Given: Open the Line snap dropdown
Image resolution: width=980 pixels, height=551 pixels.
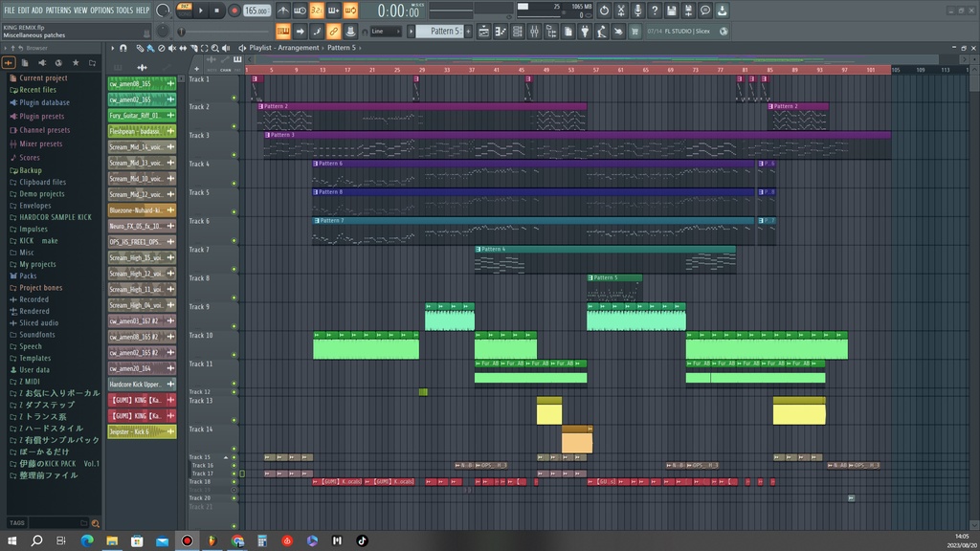Looking at the screenshot, I should pyautogui.click(x=385, y=32).
